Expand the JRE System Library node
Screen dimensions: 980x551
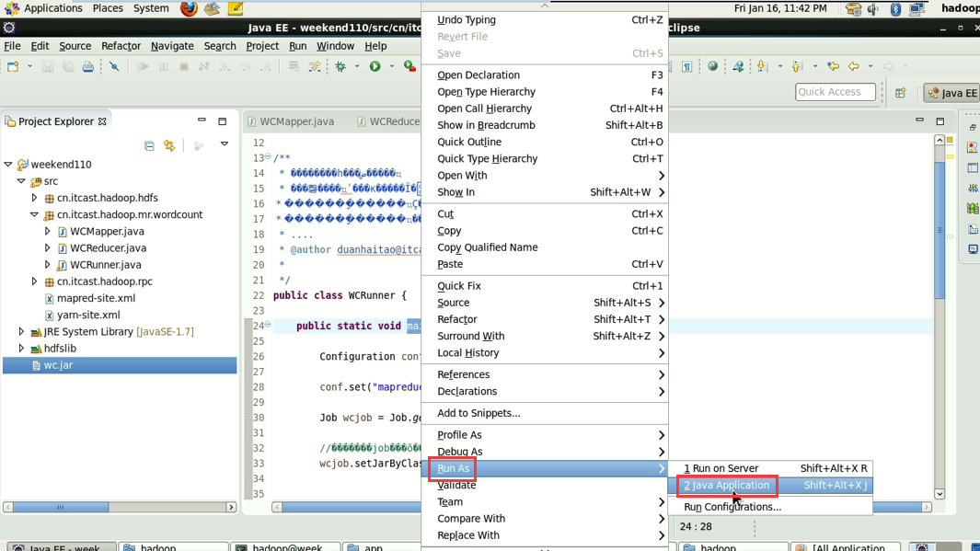click(21, 332)
